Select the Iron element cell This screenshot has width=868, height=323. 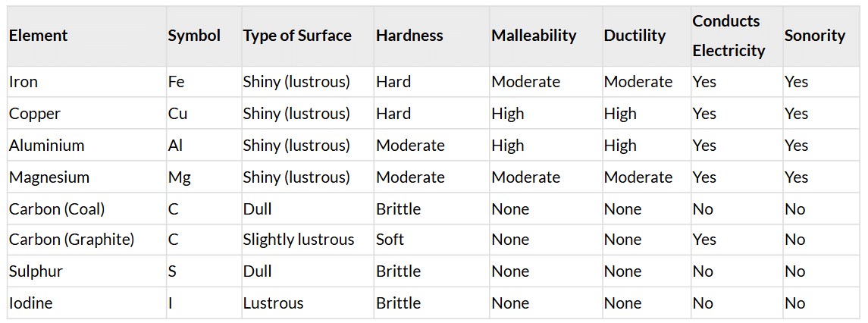(x=24, y=82)
